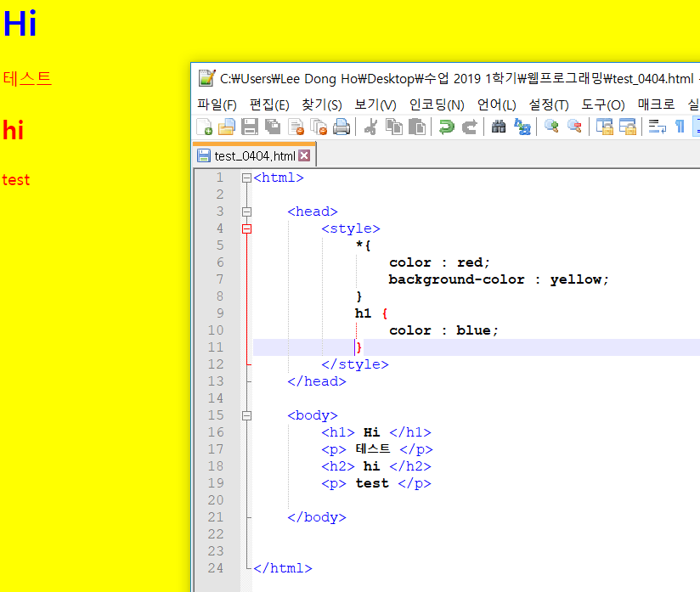Open the 도구(O) menu
Image resolution: width=700 pixels, height=592 pixels.
[x=602, y=104]
